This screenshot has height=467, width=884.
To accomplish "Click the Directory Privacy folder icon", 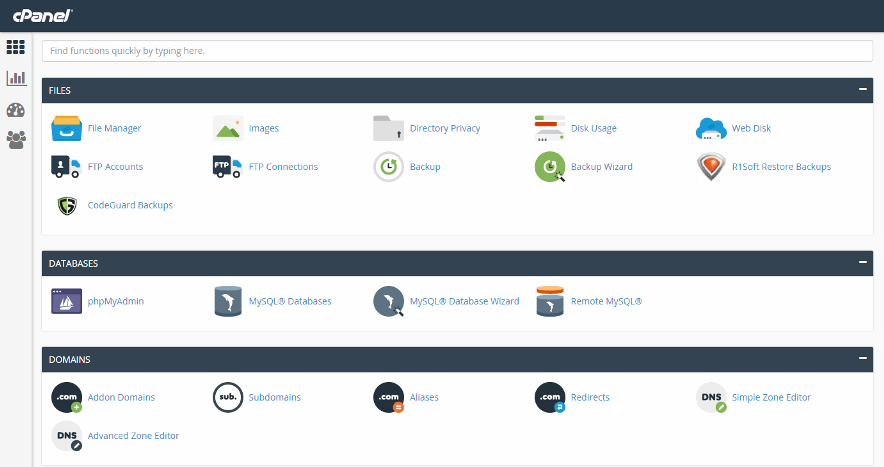I will coord(388,128).
